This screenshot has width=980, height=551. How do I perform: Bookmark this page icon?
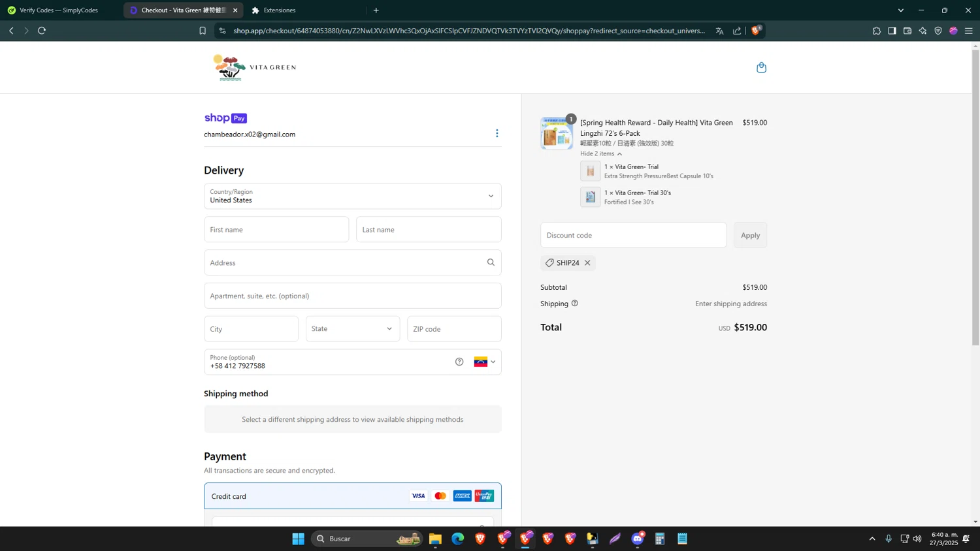coord(203,31)
